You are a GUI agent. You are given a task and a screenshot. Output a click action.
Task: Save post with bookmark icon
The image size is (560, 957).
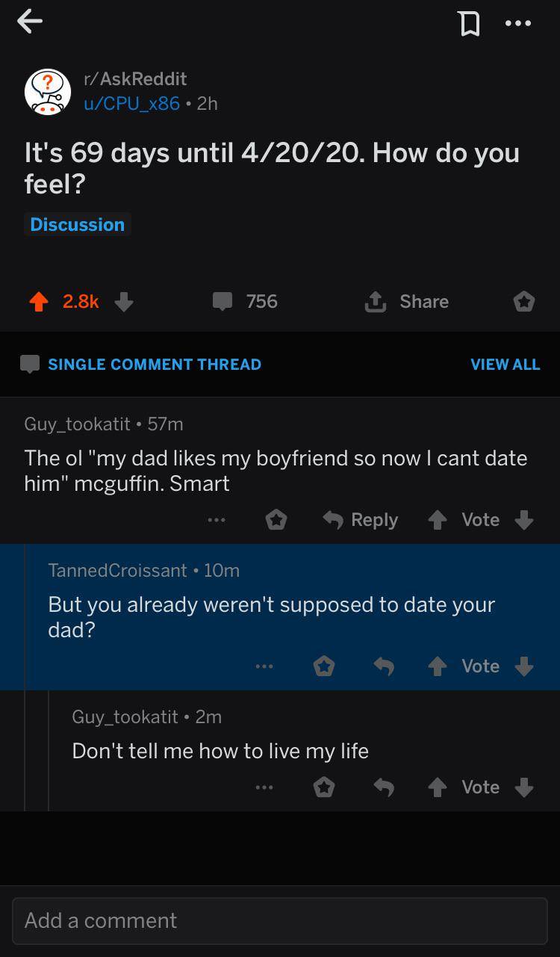[469, 24]
